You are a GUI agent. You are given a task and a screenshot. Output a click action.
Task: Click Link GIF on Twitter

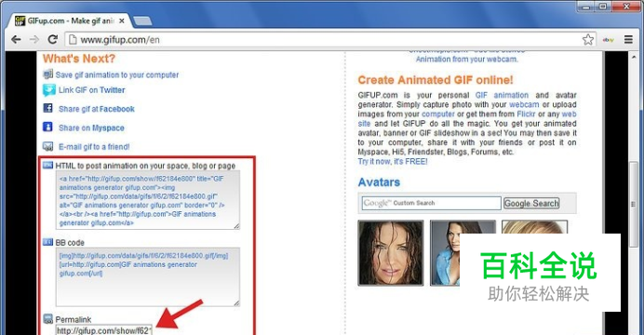click(x=91, y=90)
